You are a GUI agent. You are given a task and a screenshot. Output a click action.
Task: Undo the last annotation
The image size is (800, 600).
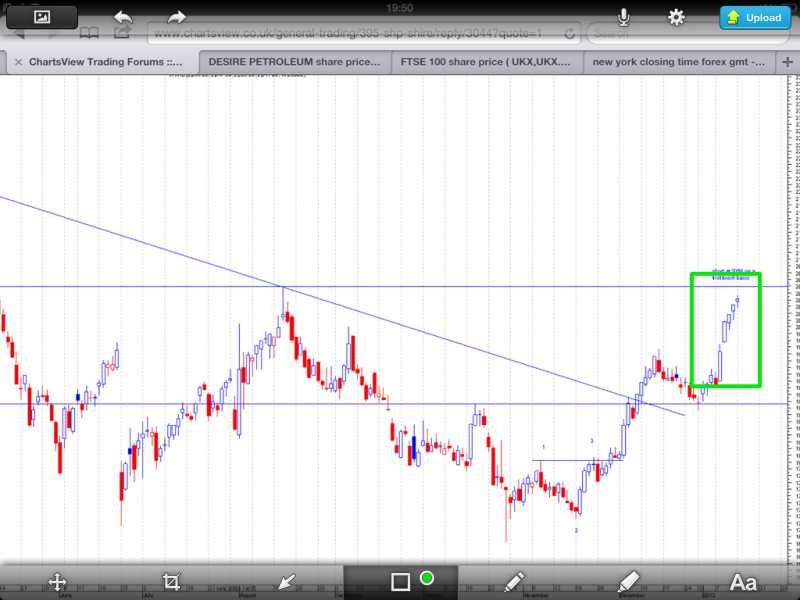123,17
